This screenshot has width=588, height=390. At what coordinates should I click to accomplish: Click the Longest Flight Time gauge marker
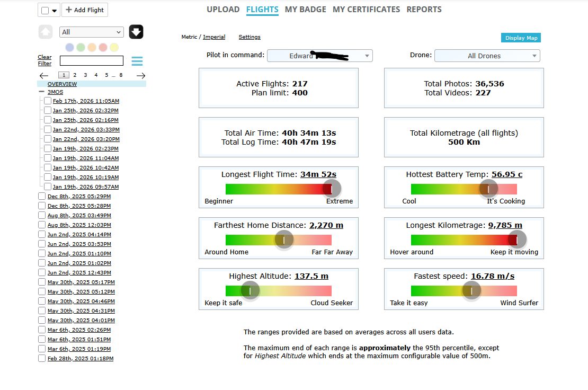(332, 189)
